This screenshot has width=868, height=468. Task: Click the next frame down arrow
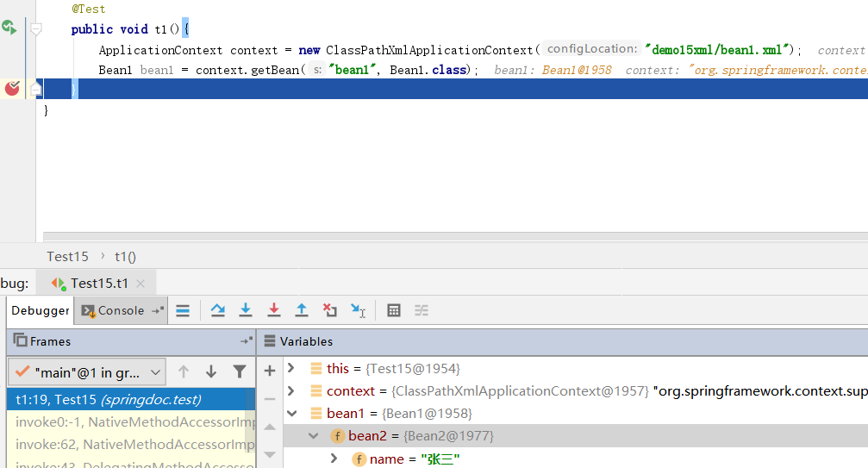click(x=211, y=371)
